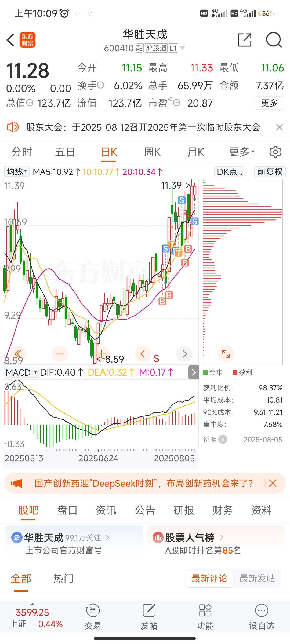This screenshot has height=644, width=290.
Task: Open the 研报 tab
Action: click(x=184, y=510)
